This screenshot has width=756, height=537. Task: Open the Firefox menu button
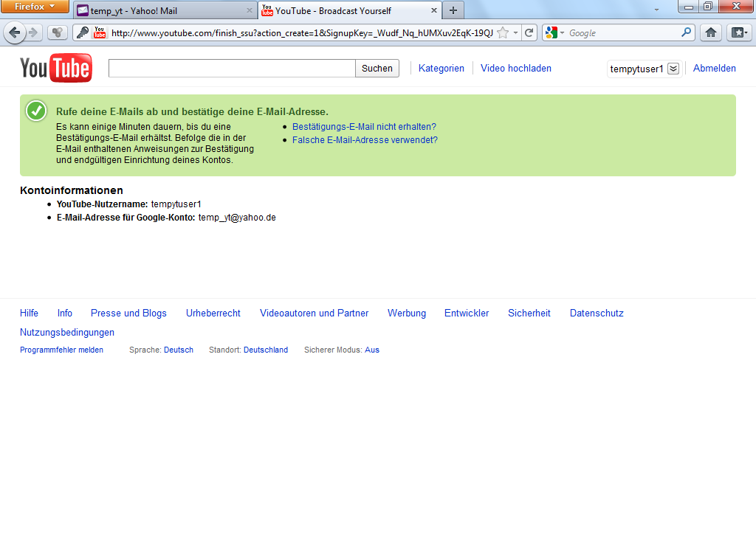point(34,7)
